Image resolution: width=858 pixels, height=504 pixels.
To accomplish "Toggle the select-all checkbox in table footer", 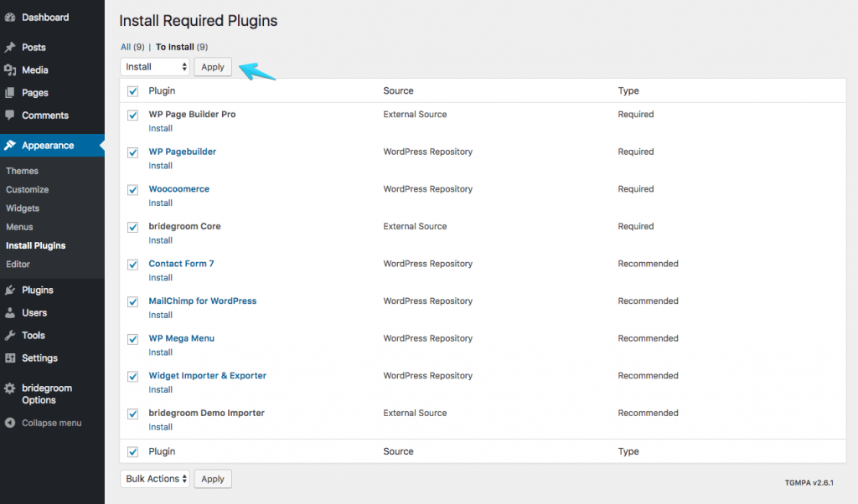I will point(133,452).
